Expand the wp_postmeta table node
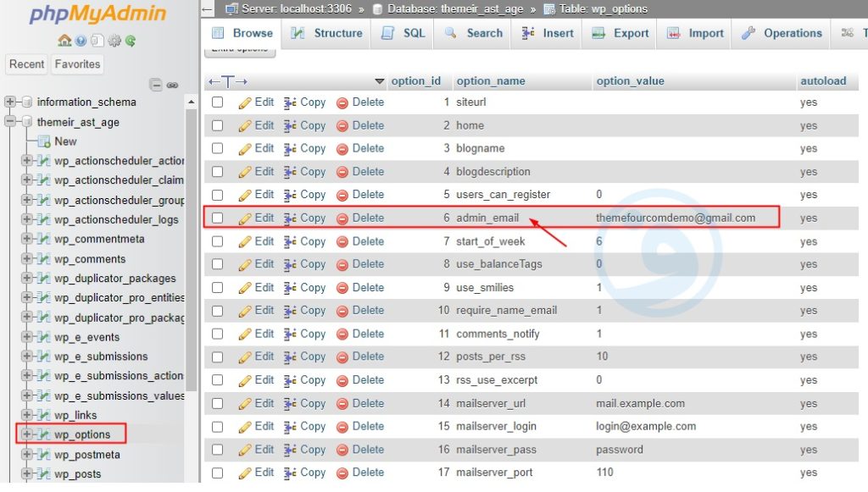Viewport: 868px width, 492px height. click(26, 454)
